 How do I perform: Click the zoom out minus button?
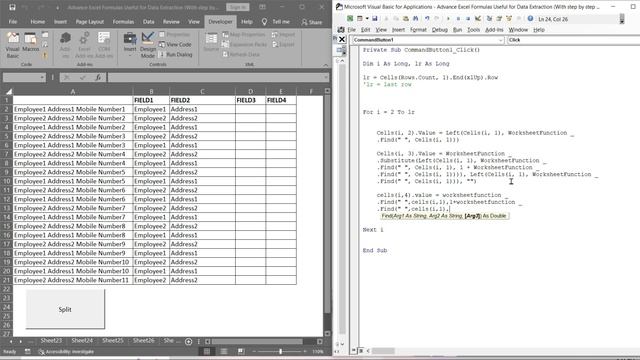[x=254, y=351]
